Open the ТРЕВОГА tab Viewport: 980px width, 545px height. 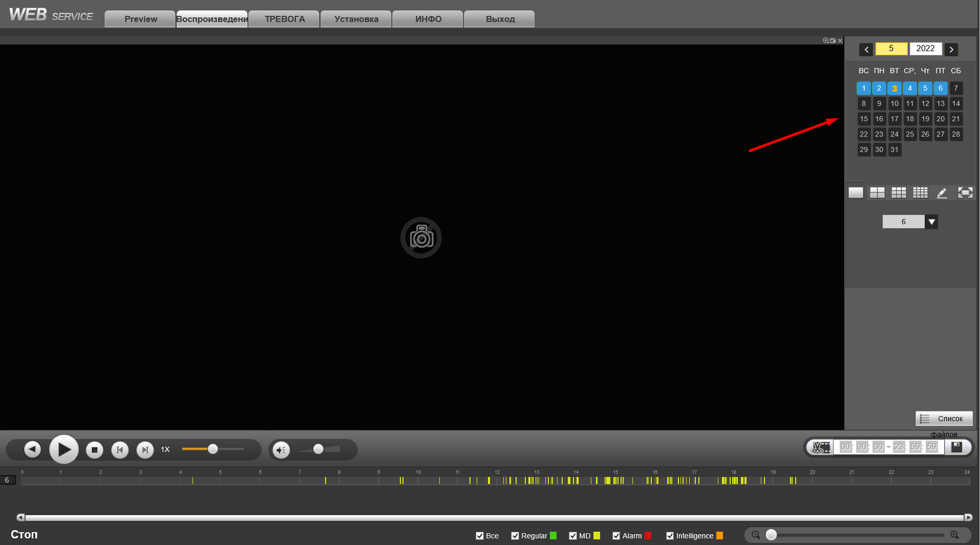coord(285,19)
